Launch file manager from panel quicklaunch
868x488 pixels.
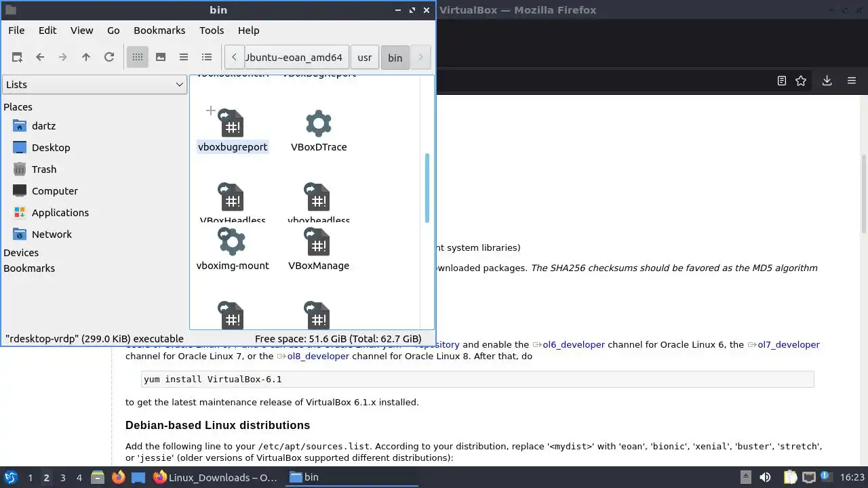[x=97, y=477]
